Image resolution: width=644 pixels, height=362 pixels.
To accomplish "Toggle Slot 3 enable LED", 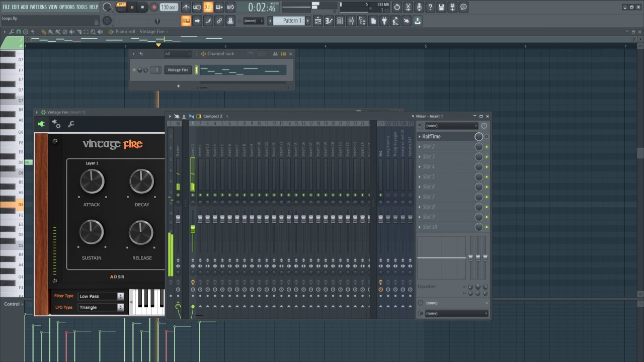I will tap(487, 156).
